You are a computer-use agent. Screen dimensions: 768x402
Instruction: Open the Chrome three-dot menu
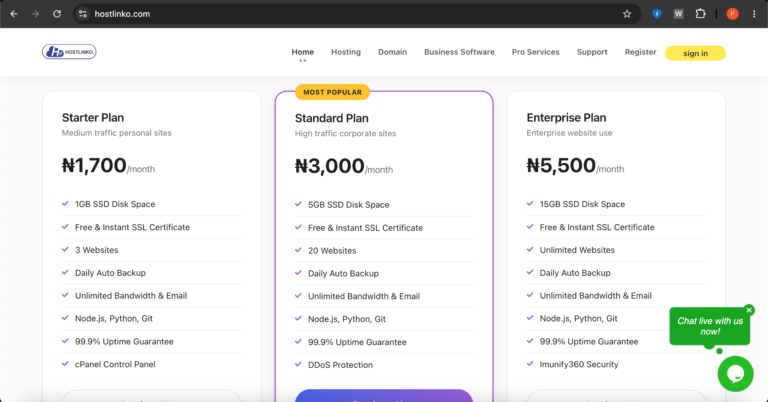point(754,14)
